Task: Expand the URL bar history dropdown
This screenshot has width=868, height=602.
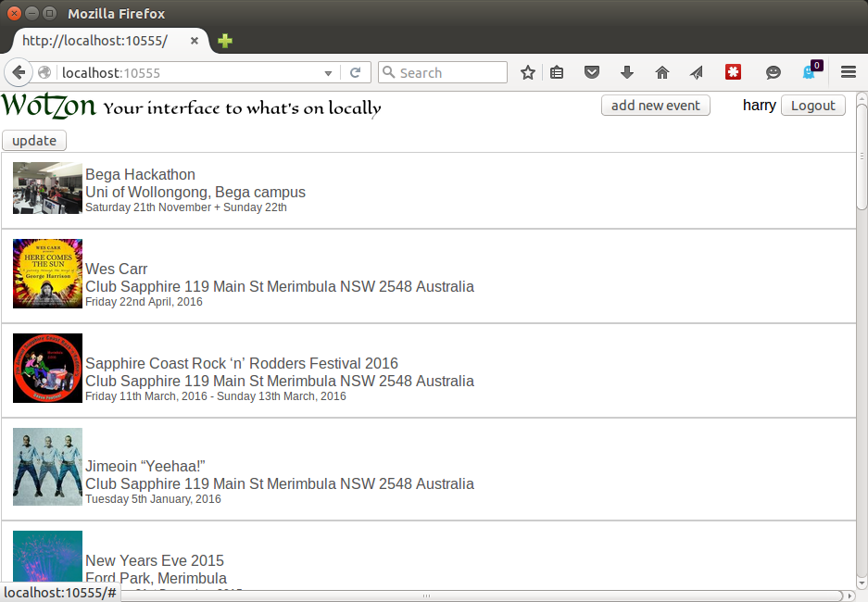Action: click(x=328, y=73)
